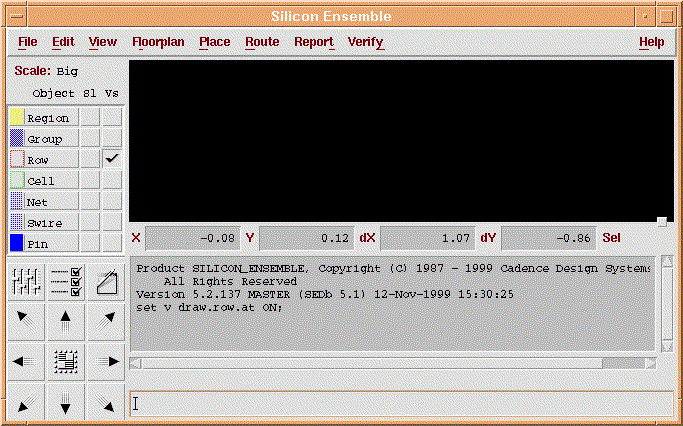Uncheck the Row visible checkbox
The width and height of the screenshot is (683, 426).
click(112, 159)
